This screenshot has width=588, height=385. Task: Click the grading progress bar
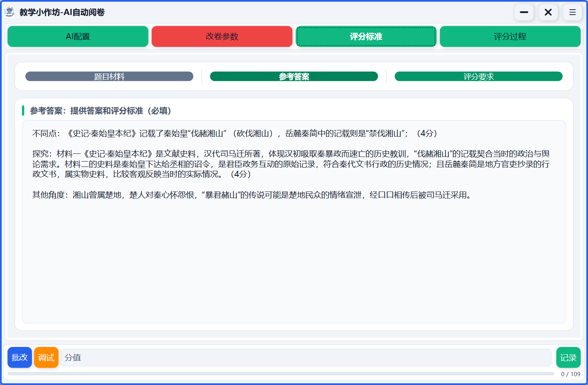[x=281, y=374]
